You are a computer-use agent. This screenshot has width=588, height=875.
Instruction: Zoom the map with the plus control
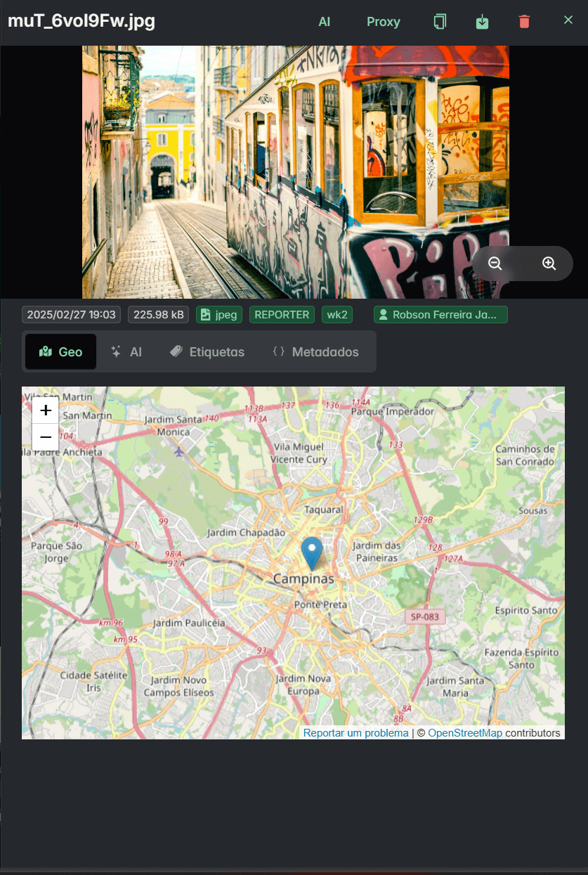point(45,410)
